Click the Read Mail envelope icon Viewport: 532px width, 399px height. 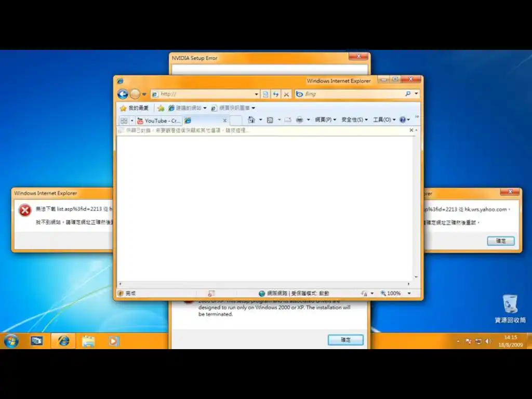[x=288, y=120]
